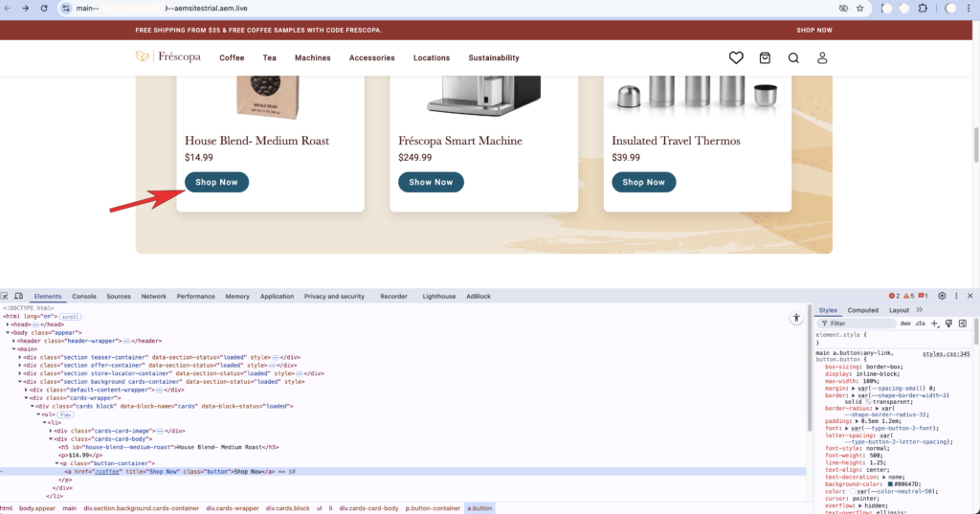Toggle the device toolbar icon
Screen dimensions: 980x514
[x=19, y=297]
